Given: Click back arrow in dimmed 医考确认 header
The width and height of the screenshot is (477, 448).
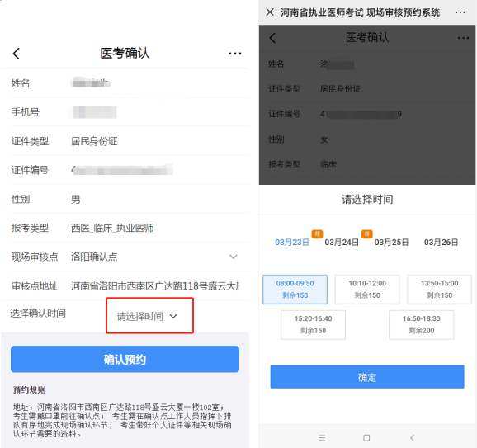Looking at the screenshot, I should [x=272, y=38].
